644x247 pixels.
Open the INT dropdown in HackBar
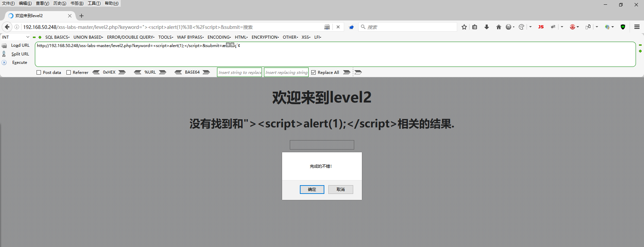tap(15, 37)
